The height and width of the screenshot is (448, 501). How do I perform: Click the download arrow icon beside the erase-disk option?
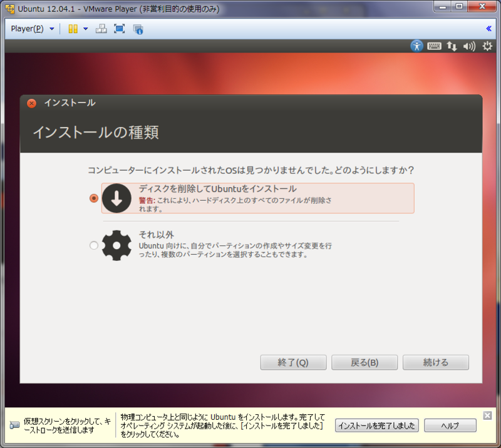[117, 198]
